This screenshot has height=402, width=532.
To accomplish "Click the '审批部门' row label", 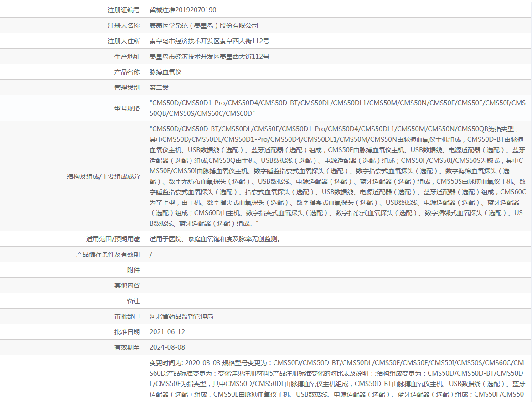I will pyautogui.click(x=127, y=316).
